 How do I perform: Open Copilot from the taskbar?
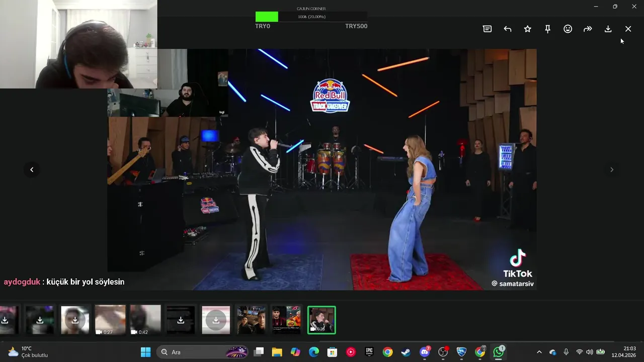295,352
